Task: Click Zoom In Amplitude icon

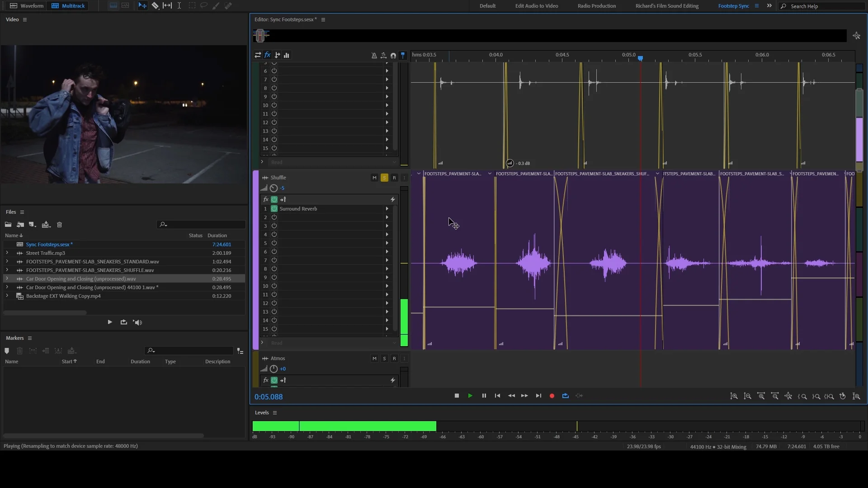Action: pos(734,396)
